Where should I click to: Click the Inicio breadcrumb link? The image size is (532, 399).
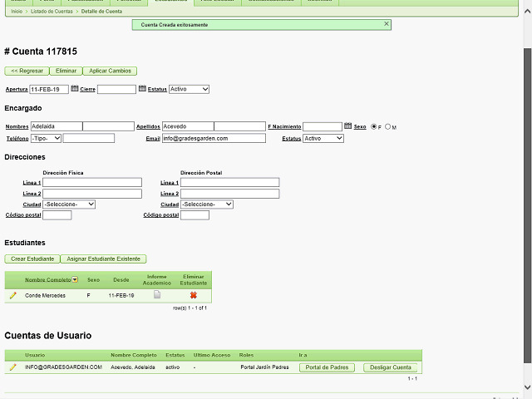17,11
